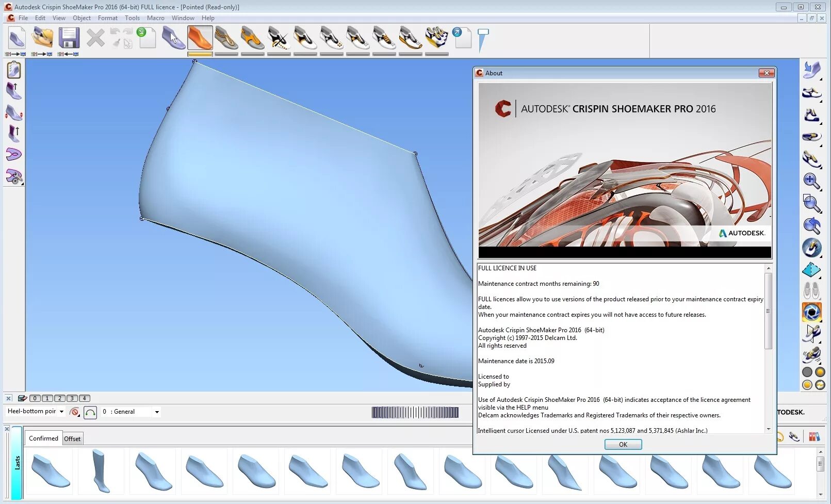
Task: Click the camera lens render icon
Action: [x=811, y=312]
